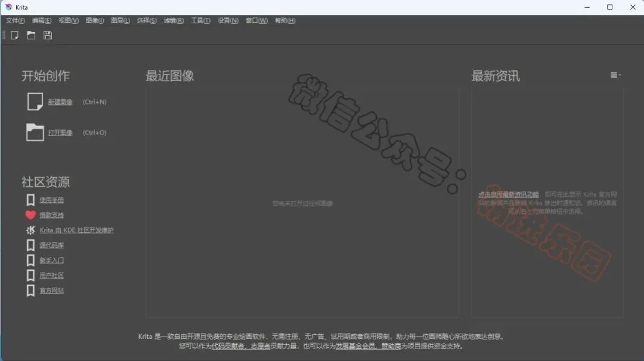Click the KDE gear logo icon
This screenshot has width=644, height=361.
(x=30, y=230)
